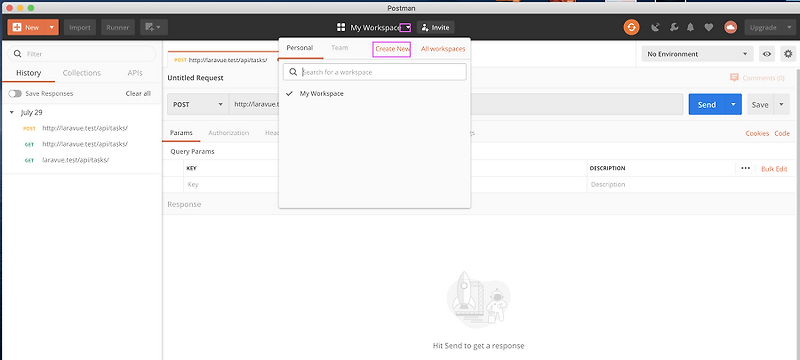Click the blue Send button

pos(707,104)
